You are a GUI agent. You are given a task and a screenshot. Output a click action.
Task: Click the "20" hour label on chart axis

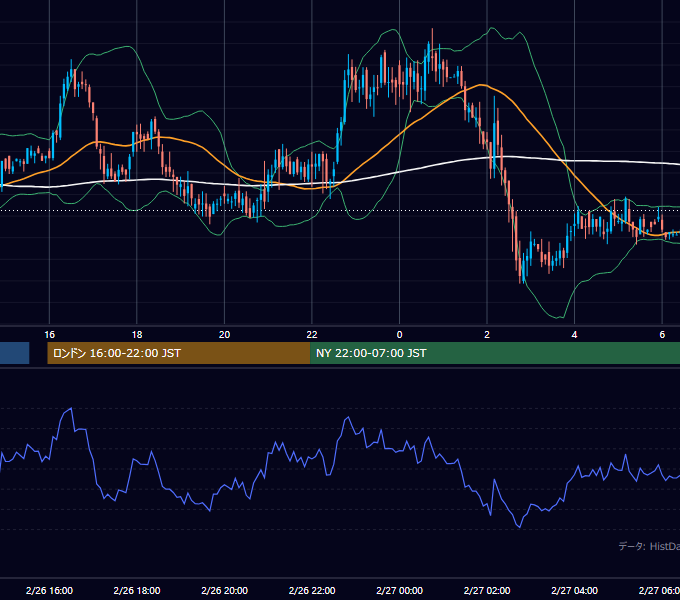click(x=224, y=335)
